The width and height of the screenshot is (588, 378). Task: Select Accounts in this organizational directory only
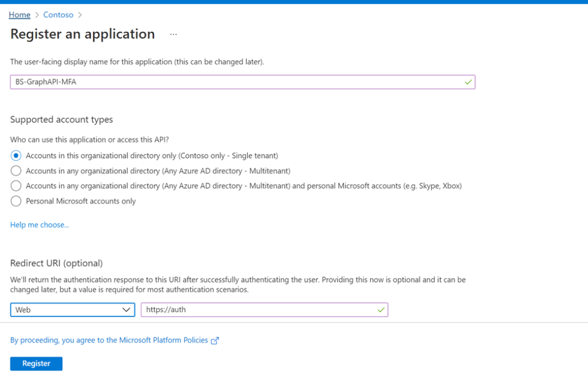tap(16, 156)
